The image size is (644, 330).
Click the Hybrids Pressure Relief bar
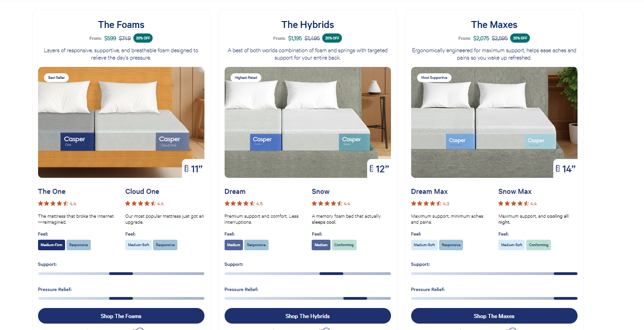point(308,298)
